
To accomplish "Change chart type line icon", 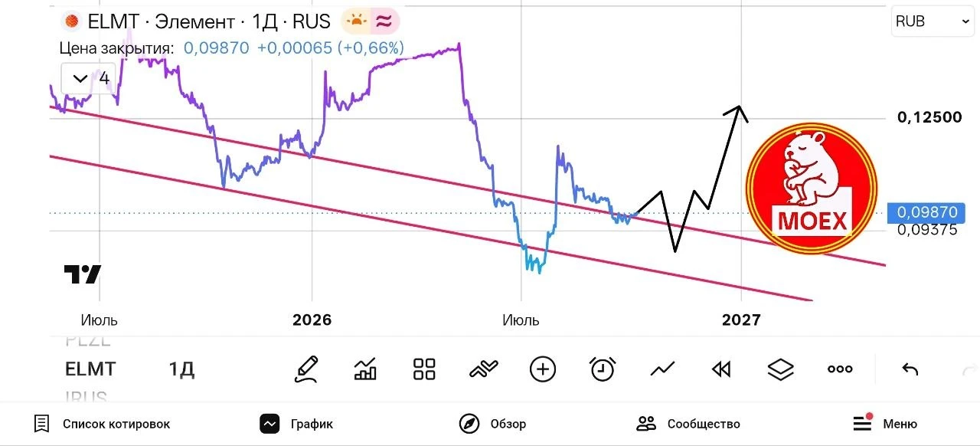I will [x=662, y=369].
